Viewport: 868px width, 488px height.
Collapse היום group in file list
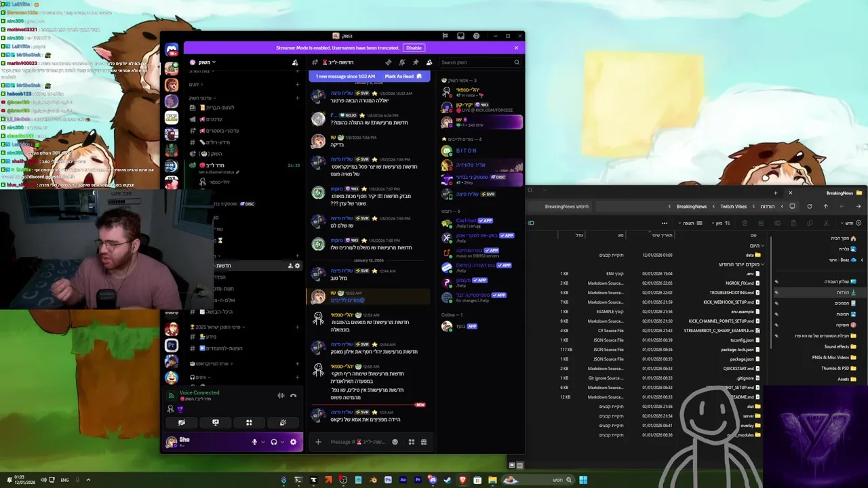point(757,245)
